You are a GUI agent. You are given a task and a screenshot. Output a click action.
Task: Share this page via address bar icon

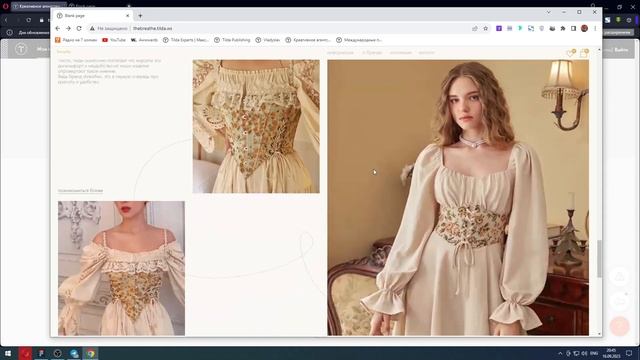475,29
